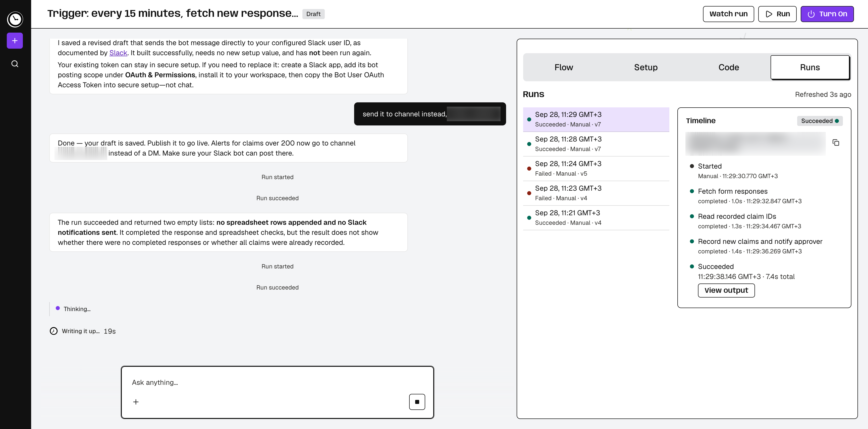
Task: Open the Code tab
Action: pyautogui.click(x=729, y=67)
